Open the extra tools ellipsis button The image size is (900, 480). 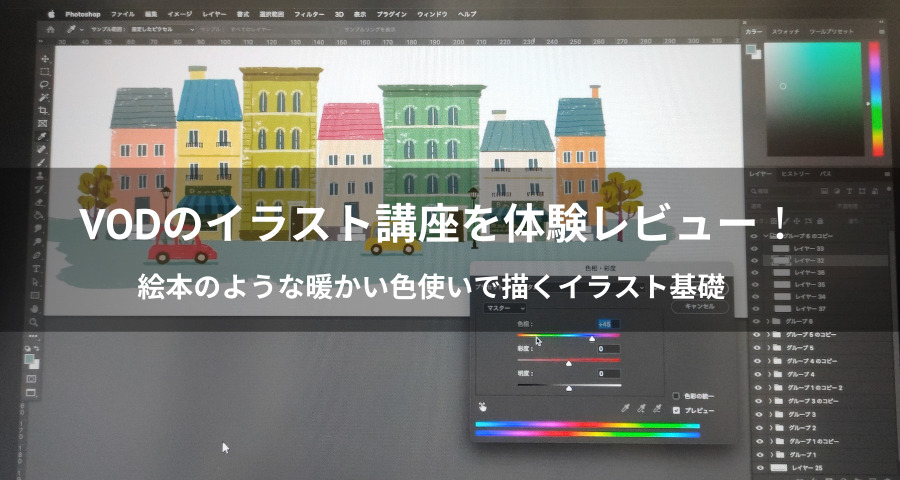pyautogui.click(x=33, y=336)
